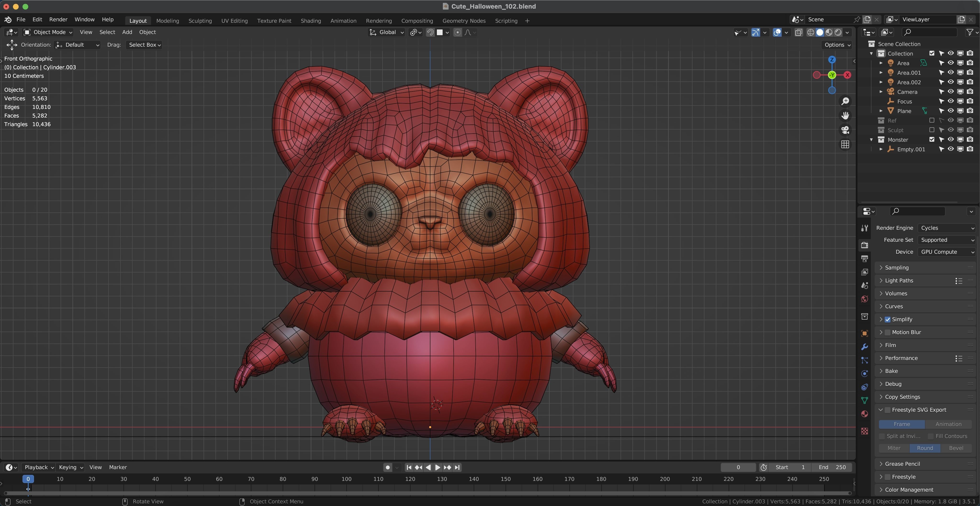Open the Object properties orange square icon
Viewport: 980px width, 506px height.
click(x=864, y=333)
